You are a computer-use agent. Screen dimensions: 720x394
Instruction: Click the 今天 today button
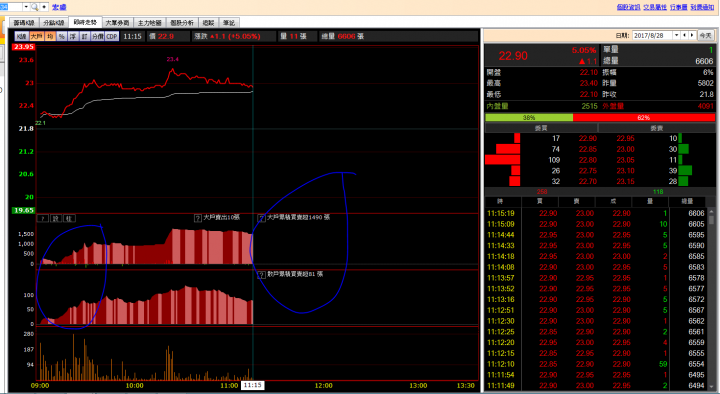click(705, 35)
